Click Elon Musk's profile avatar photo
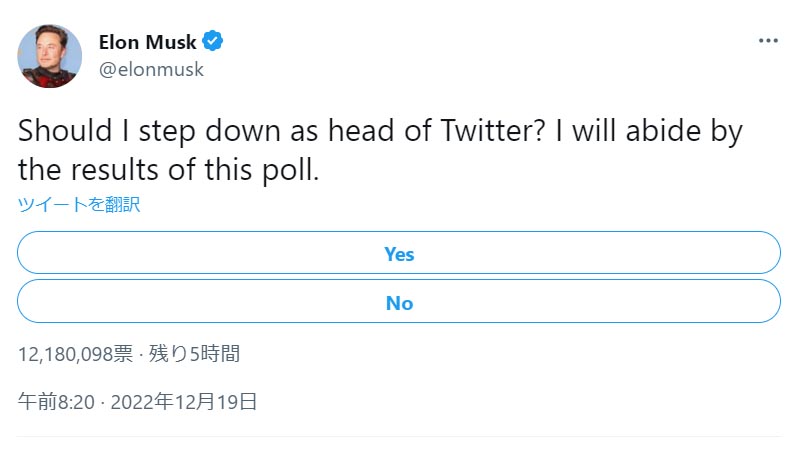The image size is (795, 458). pyautogui.click(x=49, y=55)
